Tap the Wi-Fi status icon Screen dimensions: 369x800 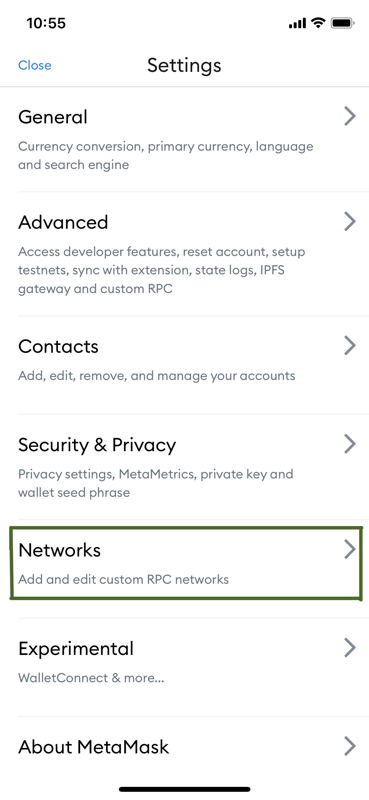coord(318,23)
